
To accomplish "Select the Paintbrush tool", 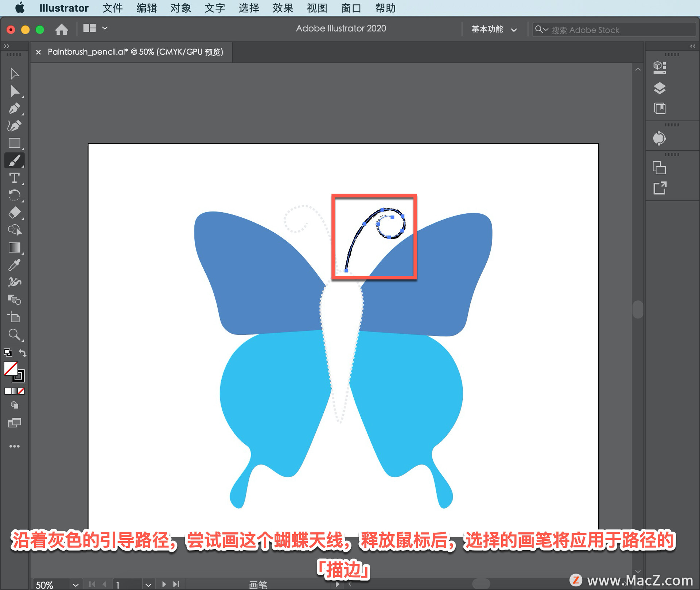I will [15, 160].
